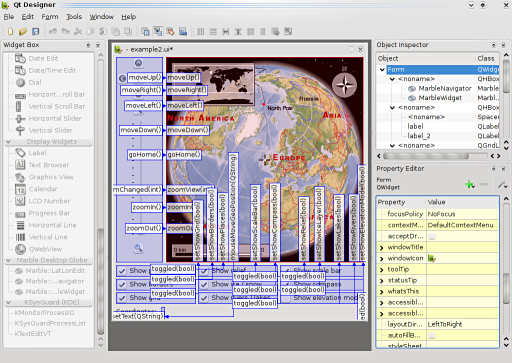This screenshot has width=512, height=363.
Task: Pick the Calendar widget icon in Widget Box
Action: click(x=20, y=189)
